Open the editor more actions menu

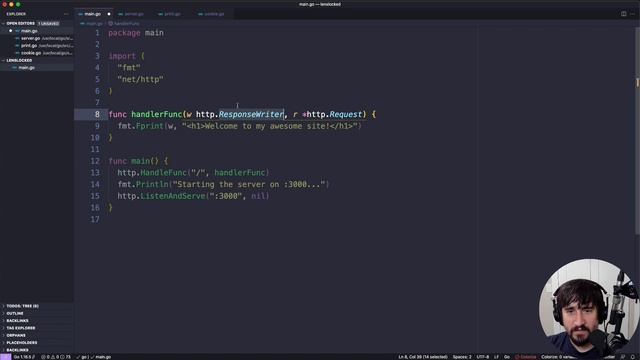pos(633,14)
